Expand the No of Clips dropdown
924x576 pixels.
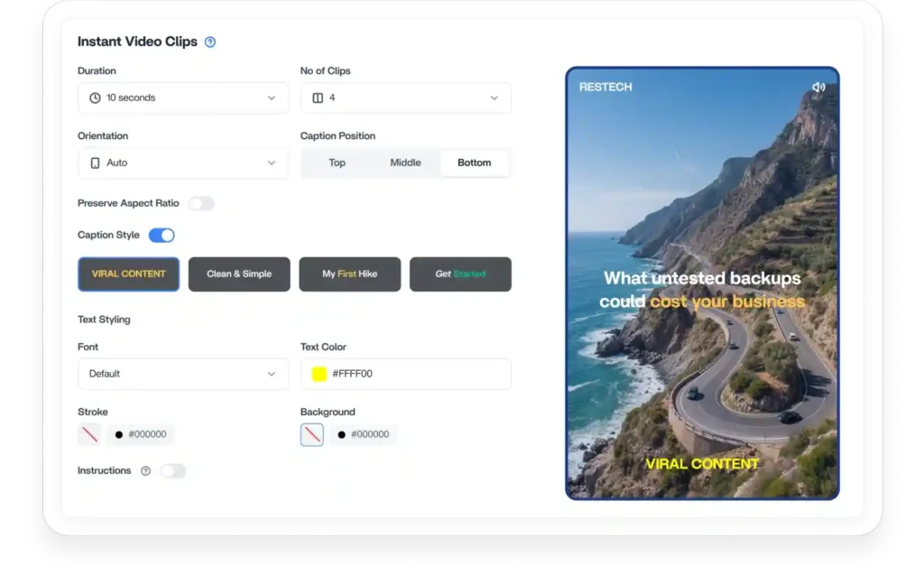click(x=406, y=98)
